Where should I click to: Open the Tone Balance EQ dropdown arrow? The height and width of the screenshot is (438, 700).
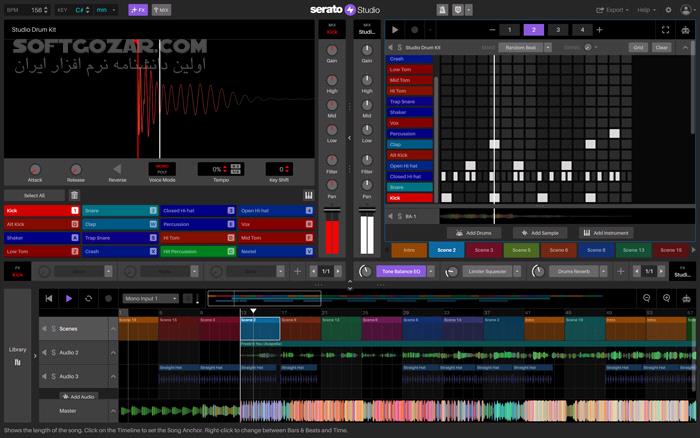click(431, 271)
